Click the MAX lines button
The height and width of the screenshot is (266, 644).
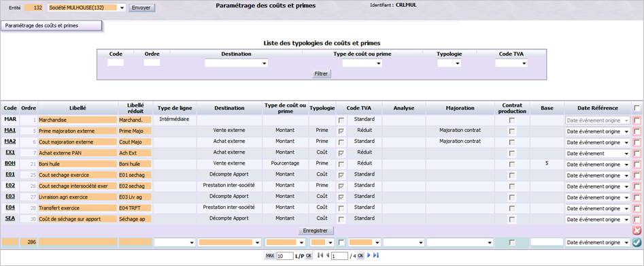(269, 256)
